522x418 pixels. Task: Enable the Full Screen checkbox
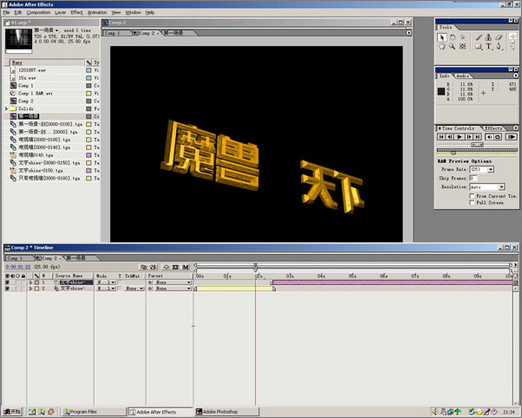tap(472, 202)
